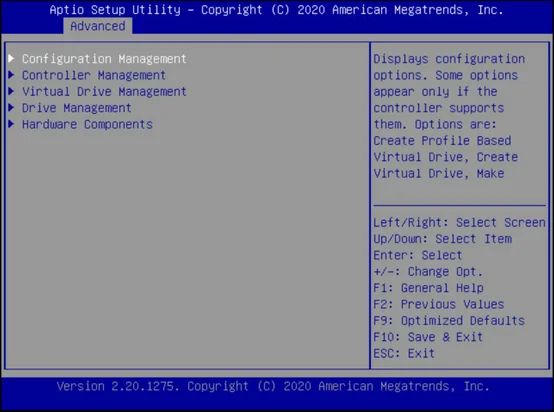
Task: Switch to the Advanced tab
Action: click(98, 26)
